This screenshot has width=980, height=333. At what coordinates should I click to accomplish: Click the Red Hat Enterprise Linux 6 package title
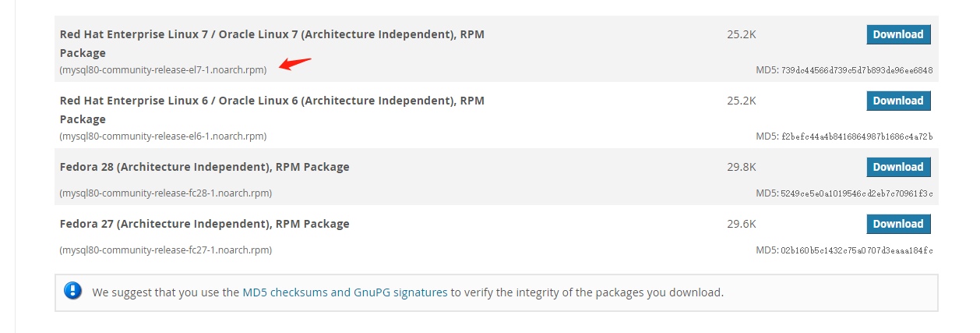pyautogui.click(x=272, y=110)
